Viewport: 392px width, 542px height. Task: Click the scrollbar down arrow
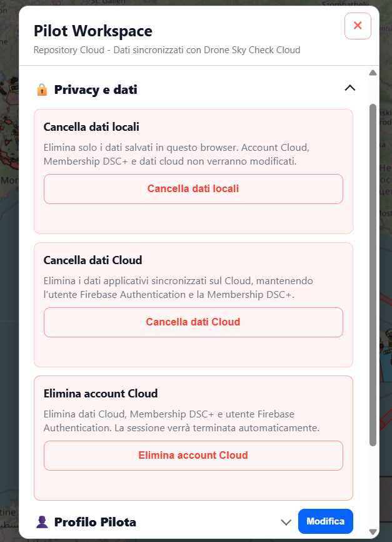click(373, 531)
